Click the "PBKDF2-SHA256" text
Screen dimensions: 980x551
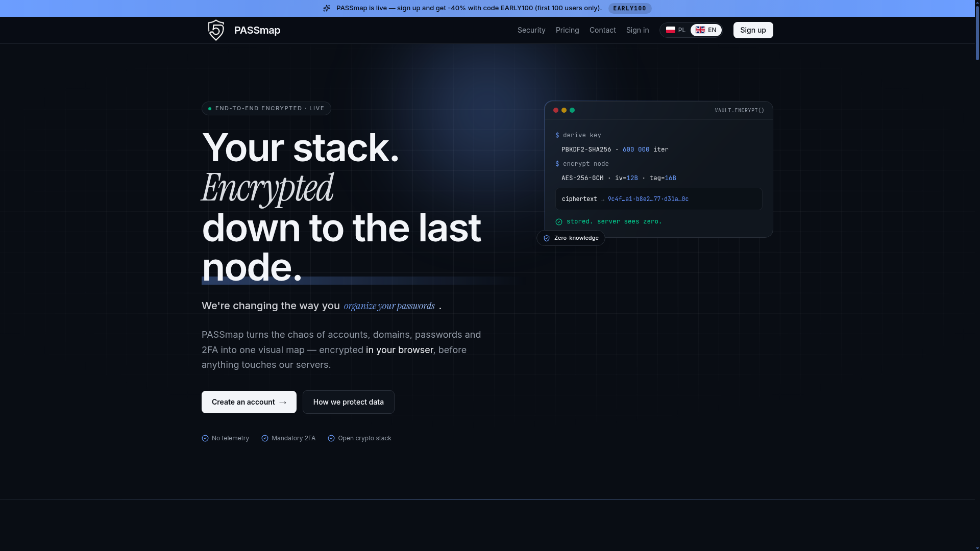pos(586,149)
